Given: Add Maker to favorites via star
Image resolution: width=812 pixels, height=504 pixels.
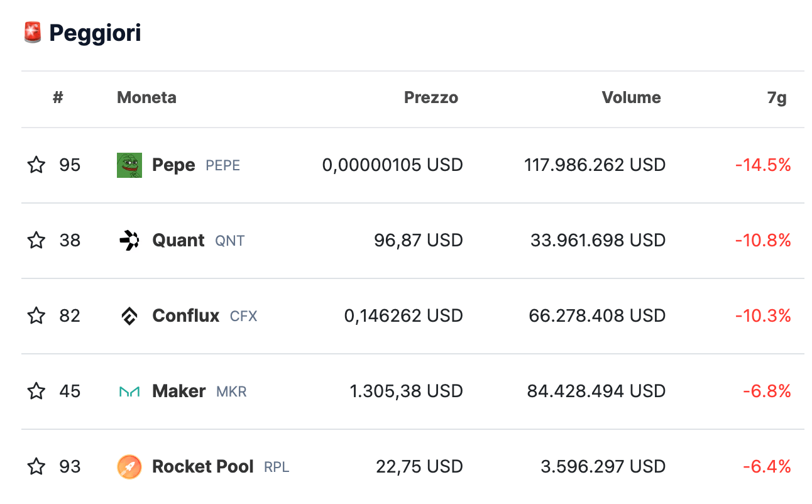Looking at the screenshot, I should [x=36, y=392].
